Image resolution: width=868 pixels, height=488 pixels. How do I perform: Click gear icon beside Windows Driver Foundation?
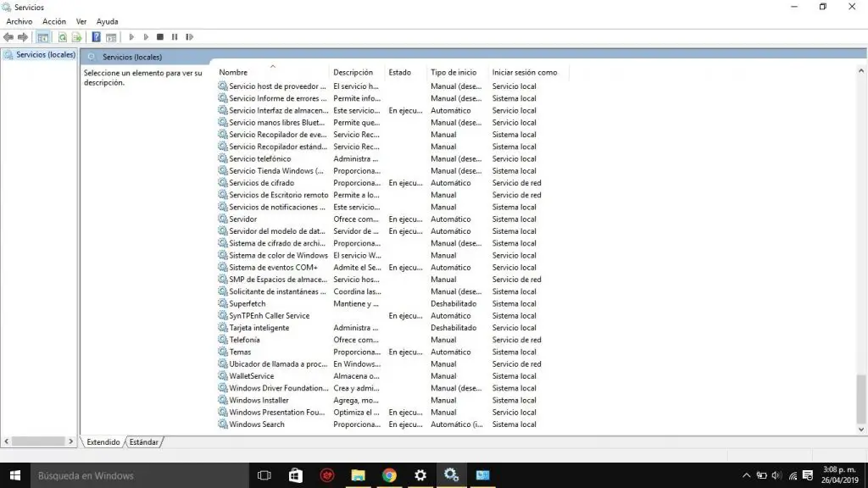pos(223,388)
